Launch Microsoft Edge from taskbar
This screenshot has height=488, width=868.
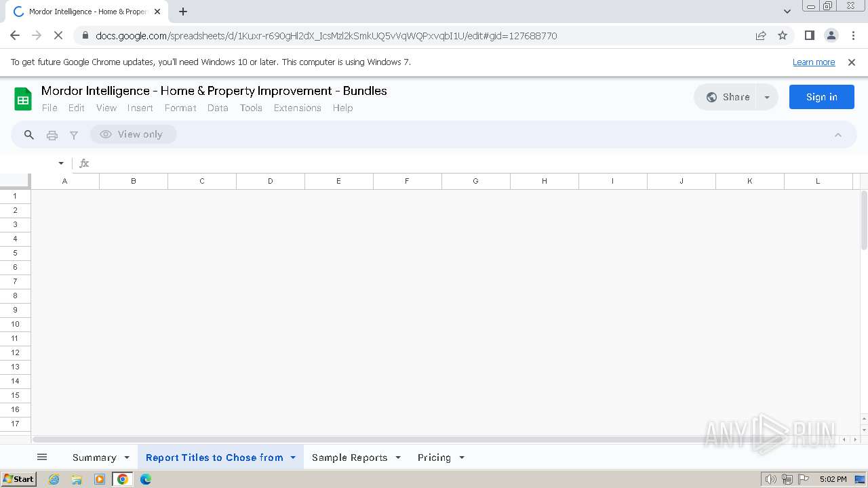point(146,479)
